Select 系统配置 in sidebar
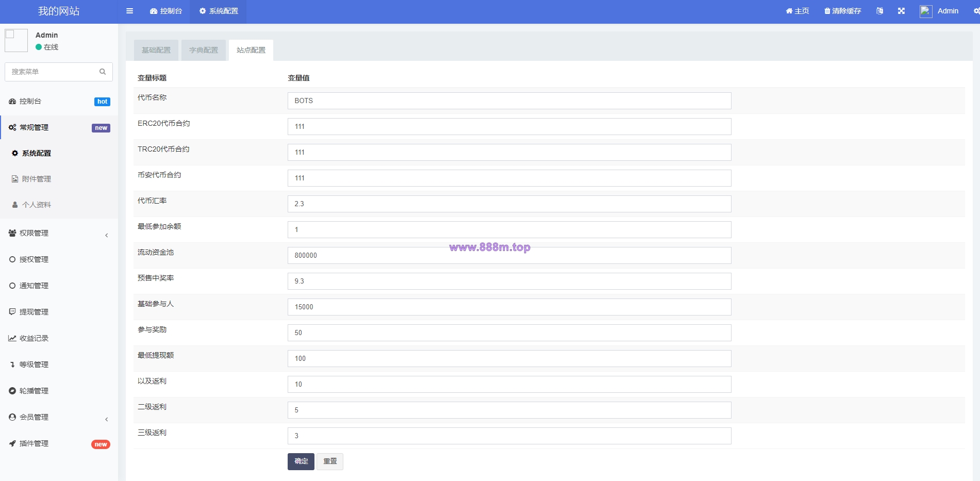Image resolution: width=980 pixels, height=481 pixels. click(x=59, y=153)
